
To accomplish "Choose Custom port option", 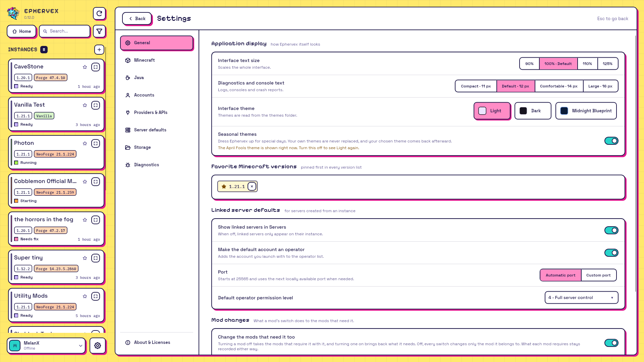I will [x=598, y=275].
